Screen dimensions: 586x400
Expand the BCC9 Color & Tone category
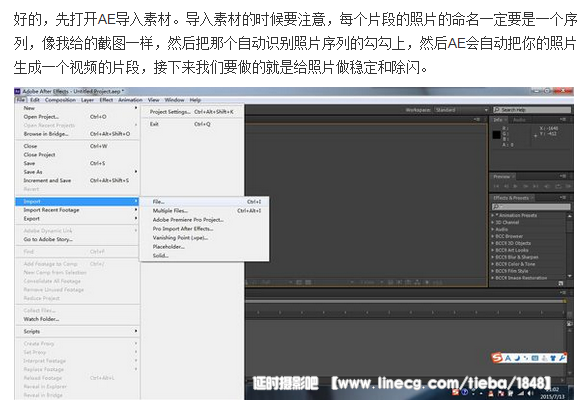tap(493, 264)
